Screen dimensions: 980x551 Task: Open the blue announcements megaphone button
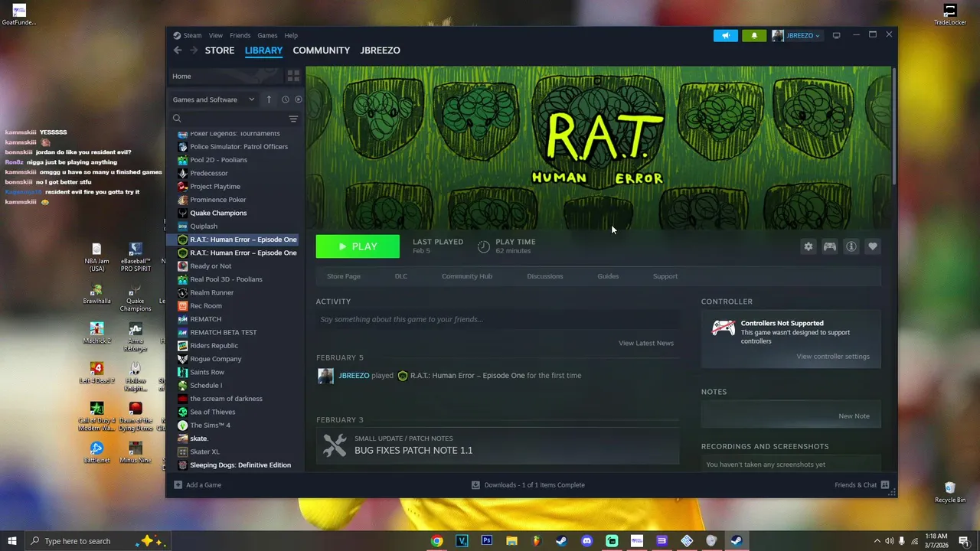[726, 35]
